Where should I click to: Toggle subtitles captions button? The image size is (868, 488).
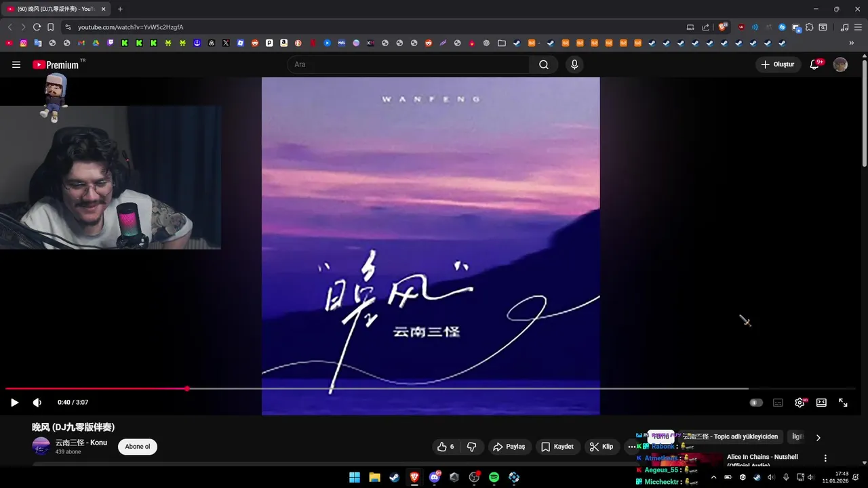[x=778, y=403]
